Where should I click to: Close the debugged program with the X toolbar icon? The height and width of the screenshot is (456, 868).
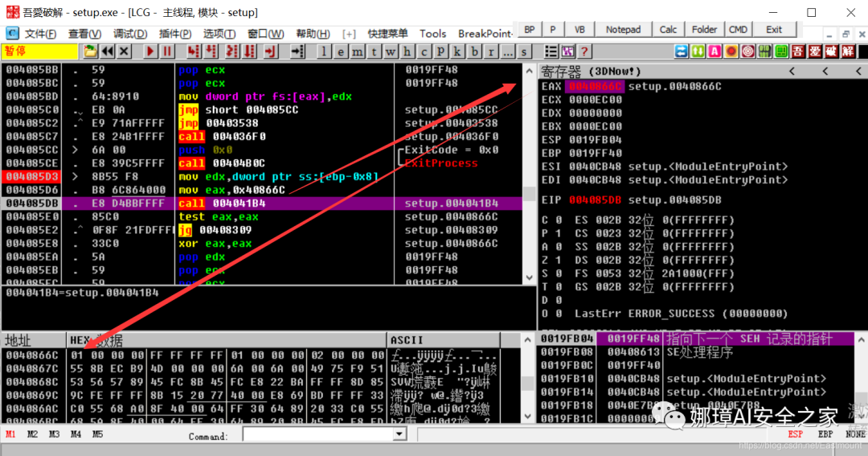coord(125,51)
